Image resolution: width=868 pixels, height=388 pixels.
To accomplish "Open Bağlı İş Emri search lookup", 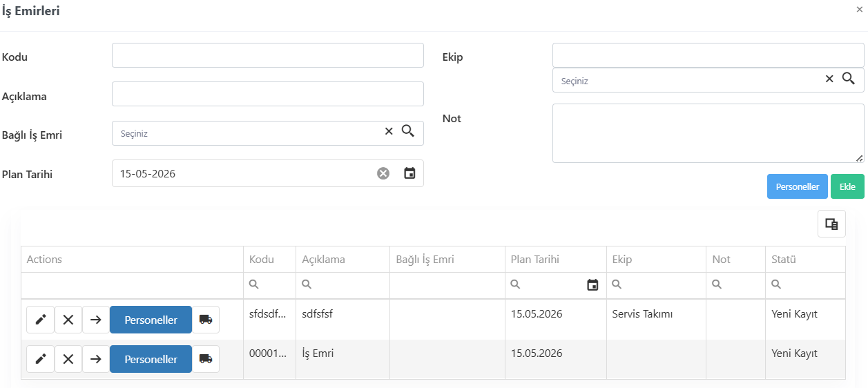I will [408, 131].
